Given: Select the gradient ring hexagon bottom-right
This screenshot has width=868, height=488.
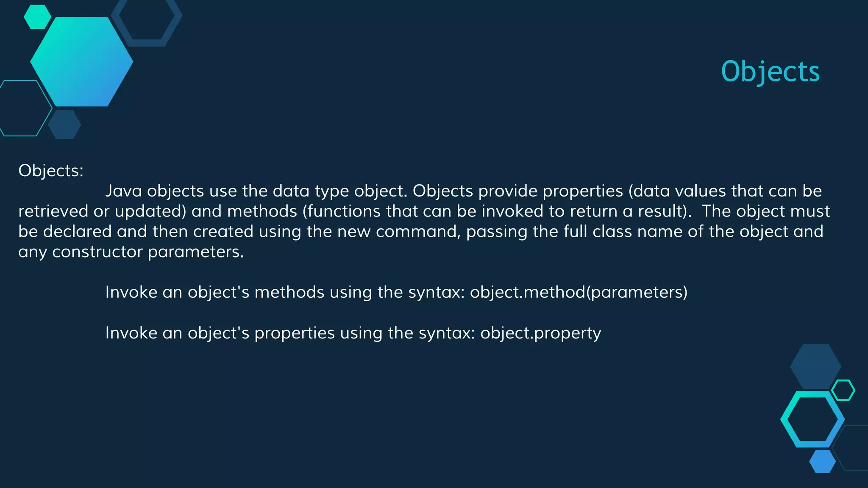Looking at the screenshot, I should [x=812, y=419].
